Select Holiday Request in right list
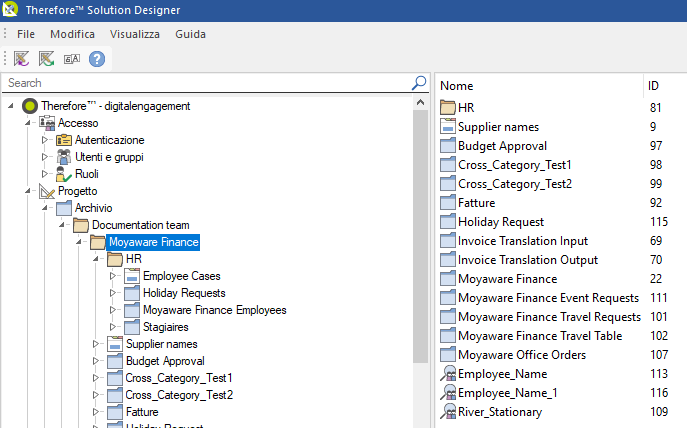This screenshot has height=428, width=687. 501,222
